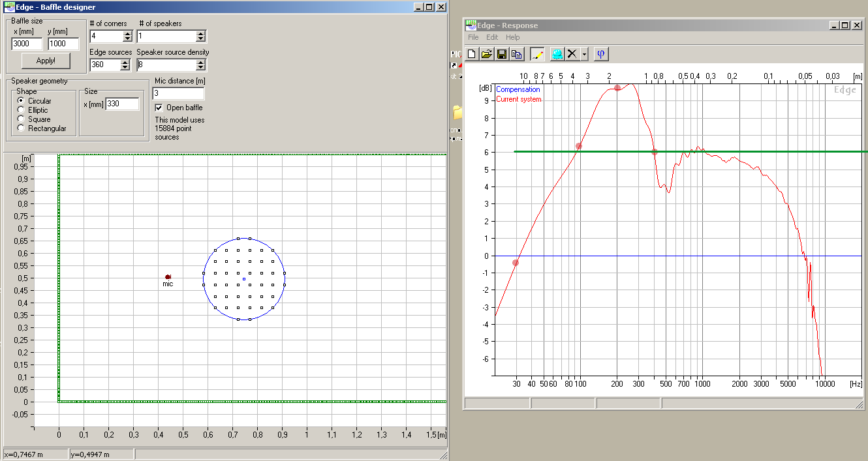Viewport: 868px width, 461px height.
Task: Select the pencil draw tool icon
Action: pyautogui.click(x=537, y=54)
